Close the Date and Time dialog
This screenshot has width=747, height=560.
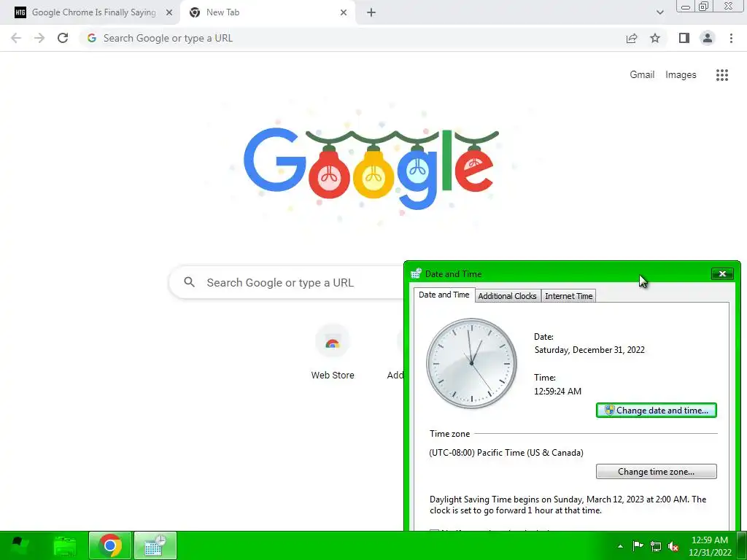(x=722, y=274)
